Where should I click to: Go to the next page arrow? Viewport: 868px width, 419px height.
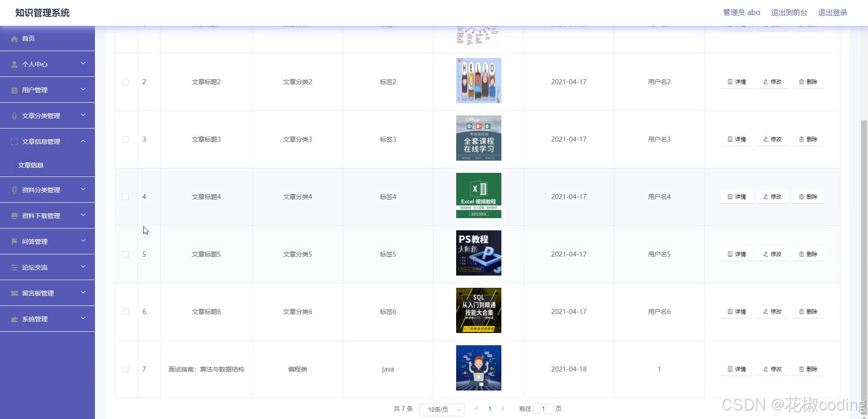click(x=503, y=409)
